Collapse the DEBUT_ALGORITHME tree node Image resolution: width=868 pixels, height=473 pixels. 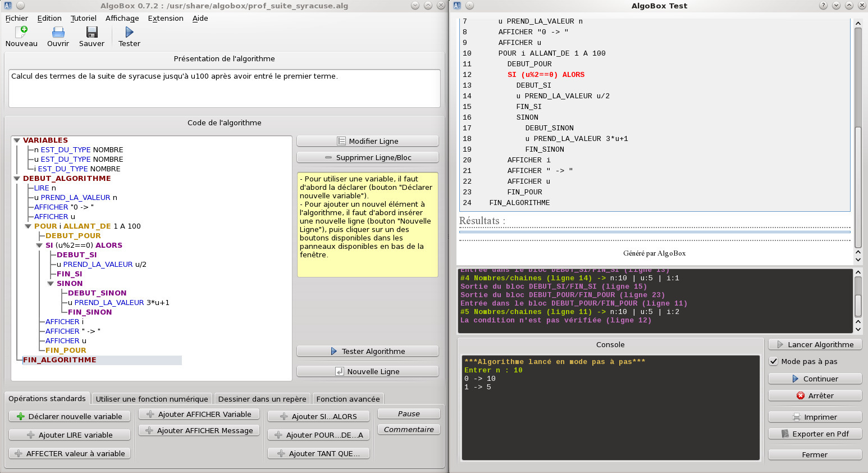click(17, 179)
